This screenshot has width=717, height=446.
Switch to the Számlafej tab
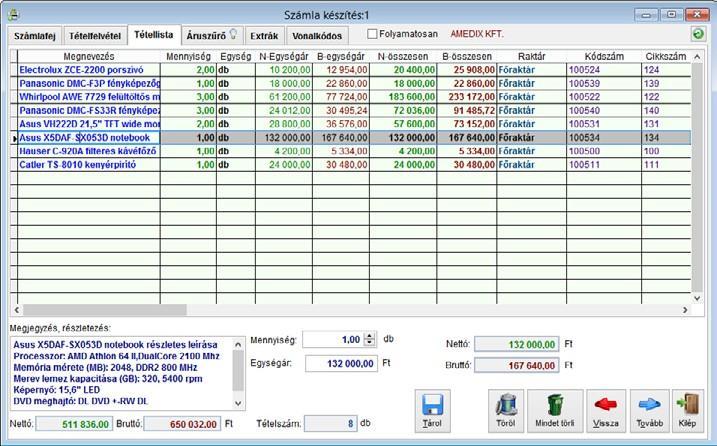pyautogui.click(x=35, y=36)
